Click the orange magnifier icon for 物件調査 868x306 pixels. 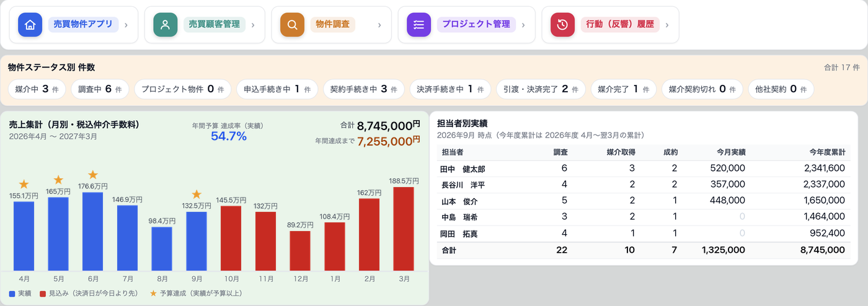[292, 25]
